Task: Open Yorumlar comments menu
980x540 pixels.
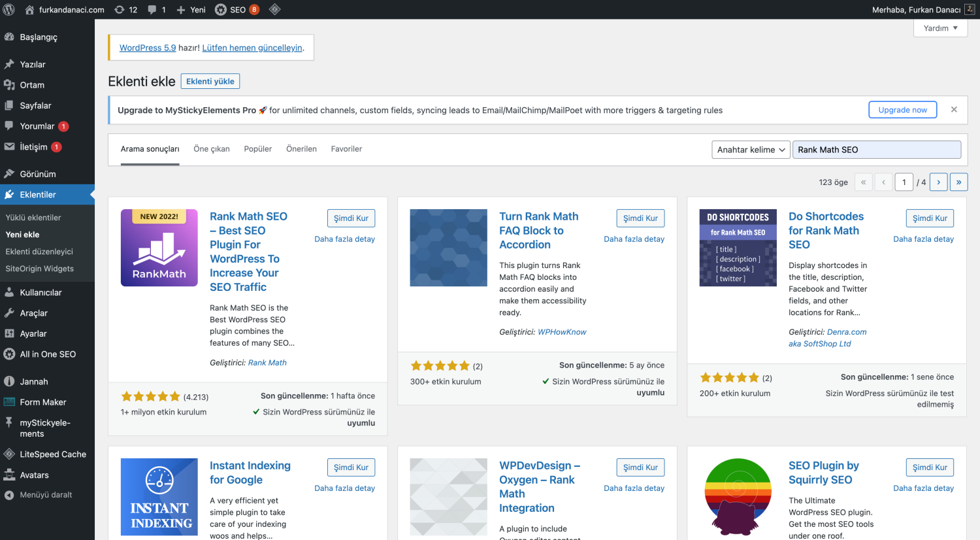Action: (x=47, y=126)
